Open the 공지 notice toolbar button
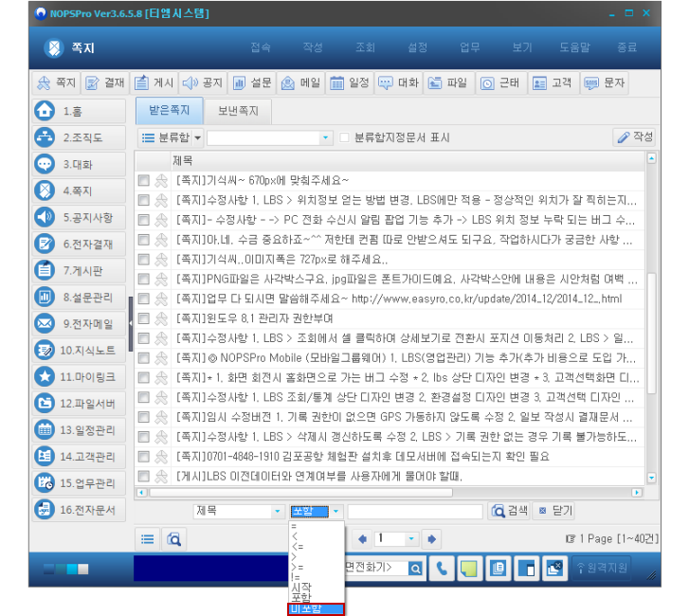This screenshot has height=616, width=689. pyautogui.click(x=203, y=82)
